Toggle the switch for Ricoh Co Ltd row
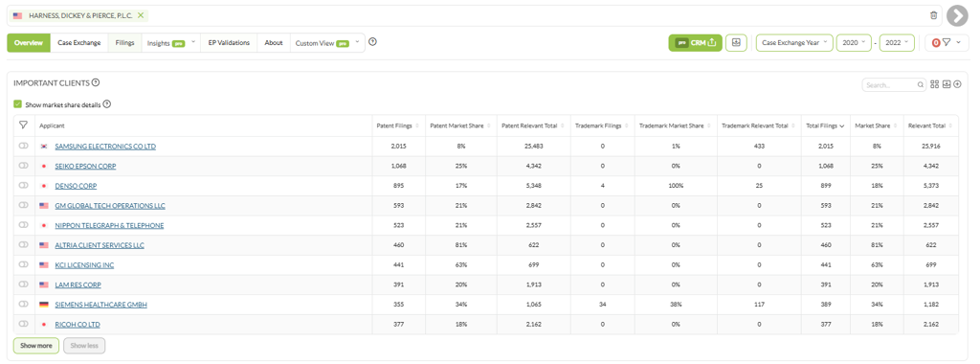The image size is (980, 364). [24, 324]
